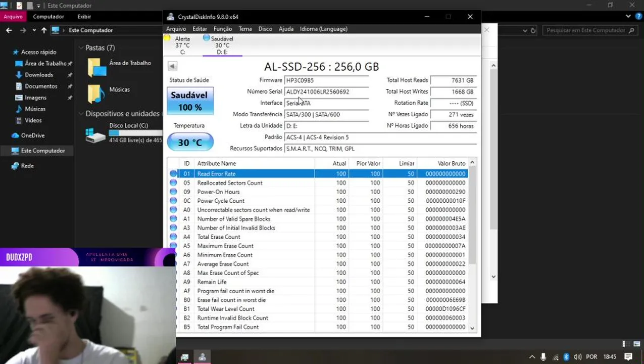Click the Valor Bruto column header
644x364 pixels.
point(442,163)
